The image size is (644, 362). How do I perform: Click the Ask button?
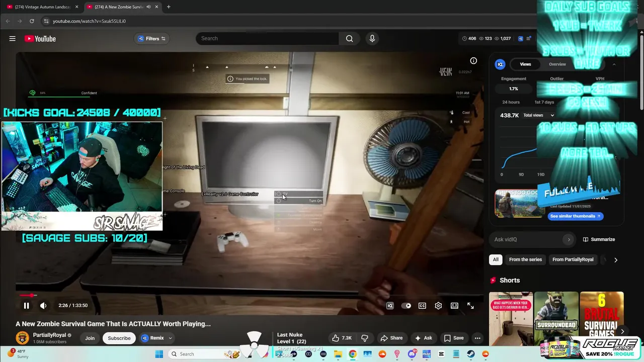[423, 338]
